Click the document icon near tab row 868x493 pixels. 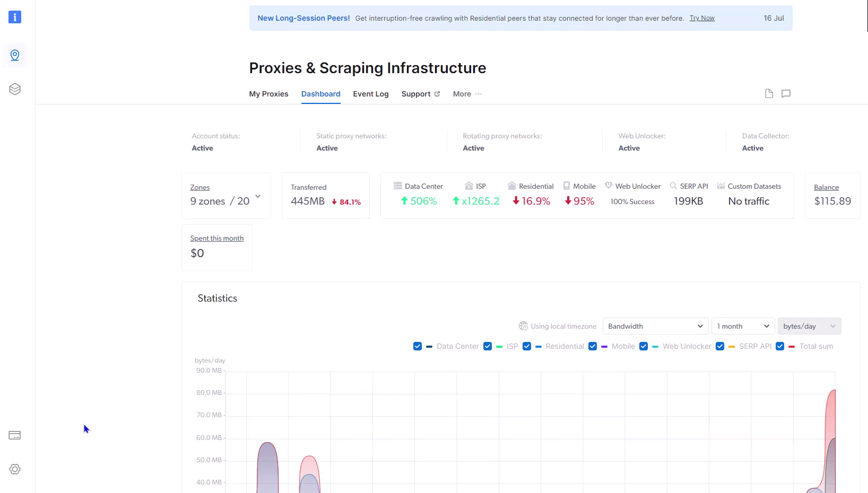coord(769,94)
